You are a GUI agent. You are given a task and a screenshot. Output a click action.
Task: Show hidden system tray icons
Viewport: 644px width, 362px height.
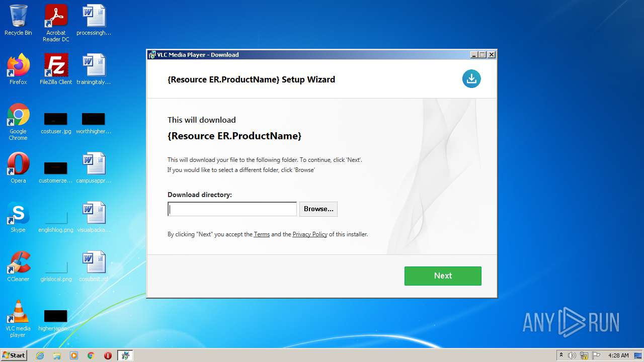[x=561, y=355]
